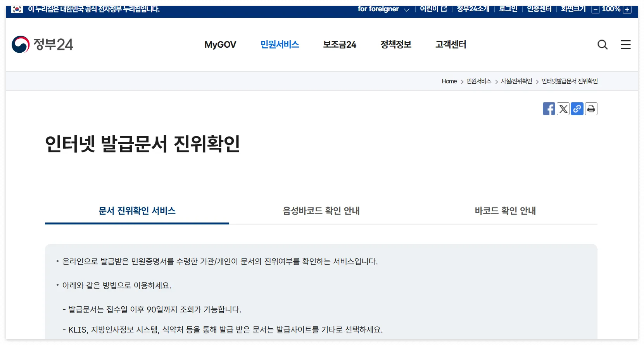The height and width of the screenshot is (345, 644).
Task: Switch to 바코드 확인 안내 tab
Action: click(x=505, y=211)
